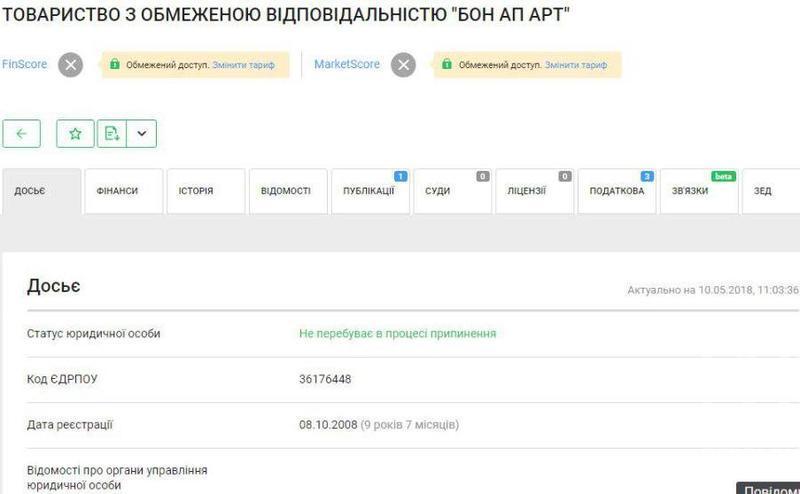Click the 'Код ЄДРПОУ' label

[62, 379]
